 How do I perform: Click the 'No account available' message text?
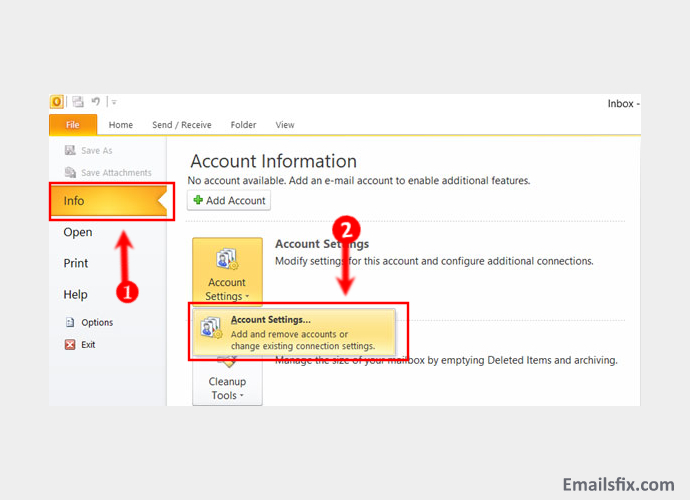[359, 180]
